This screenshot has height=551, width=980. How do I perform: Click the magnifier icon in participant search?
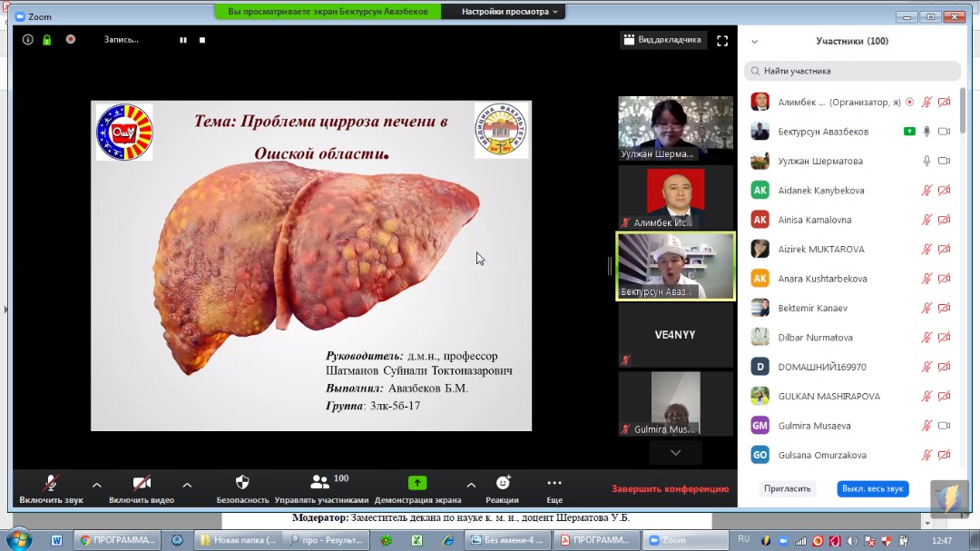click(x=755, y=72)
